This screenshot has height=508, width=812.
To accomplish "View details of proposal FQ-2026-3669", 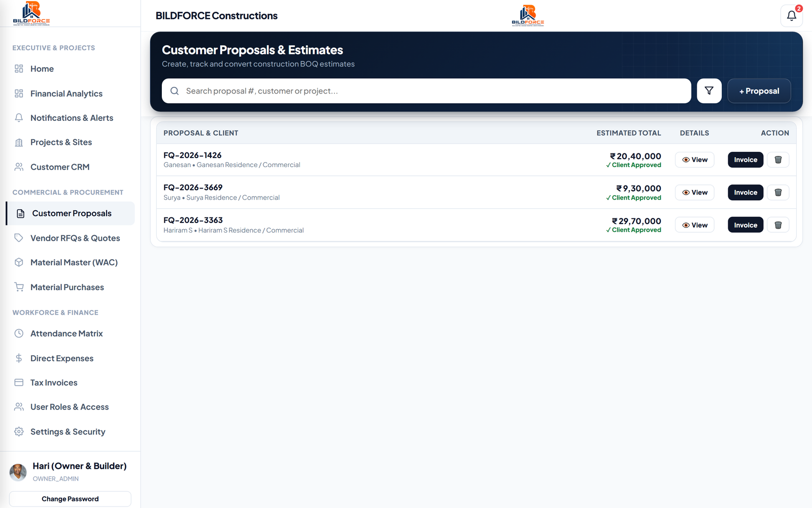I will (694, 193).
